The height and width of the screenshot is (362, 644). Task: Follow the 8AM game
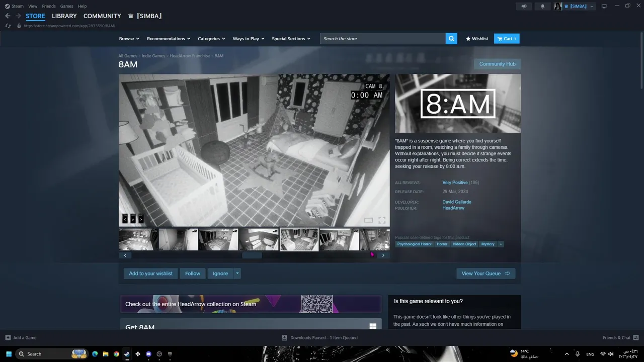[193, 274]
